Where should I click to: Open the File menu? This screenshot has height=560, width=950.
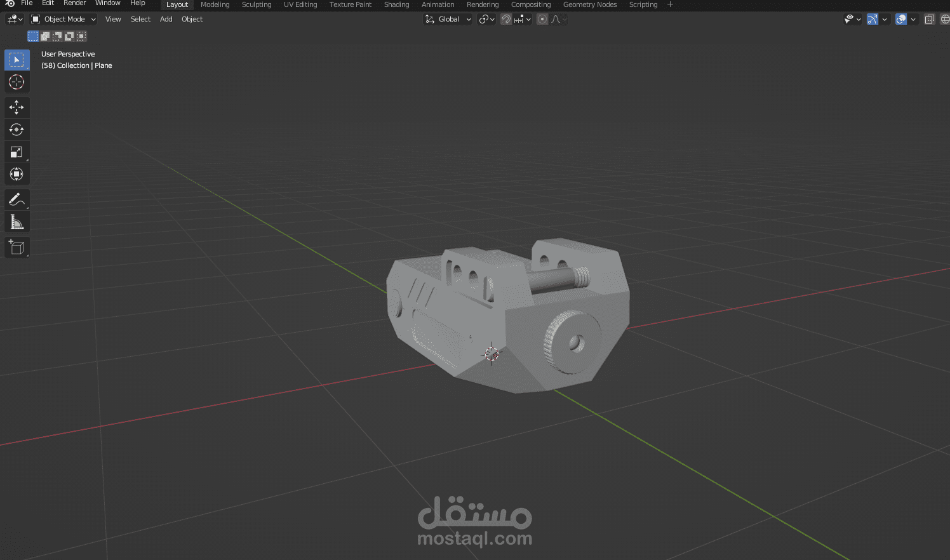tap(27, 3)
